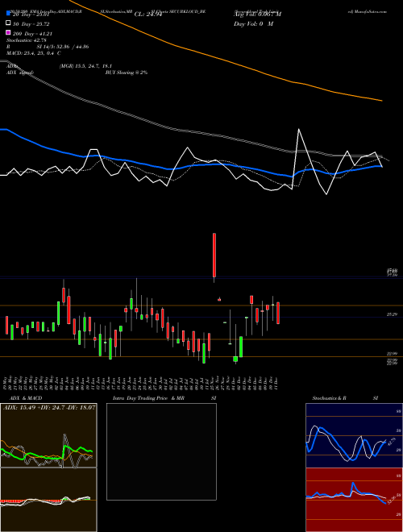Click the 'MACD: 23.4, 23, 0.4 C' reading

[34, 53]
